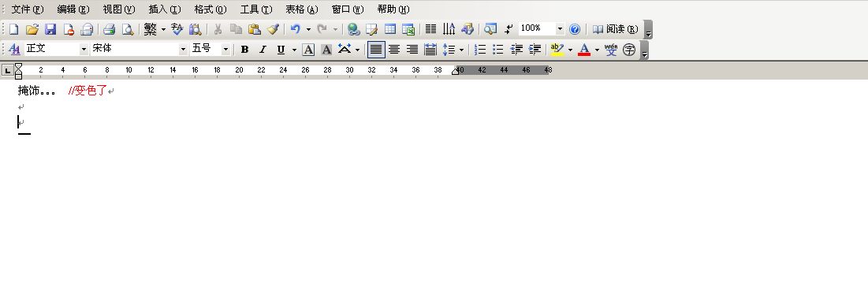Click the line spacing icon
Image resolution: width=868 pixels, height=305 pixels.
click(449, 50)
